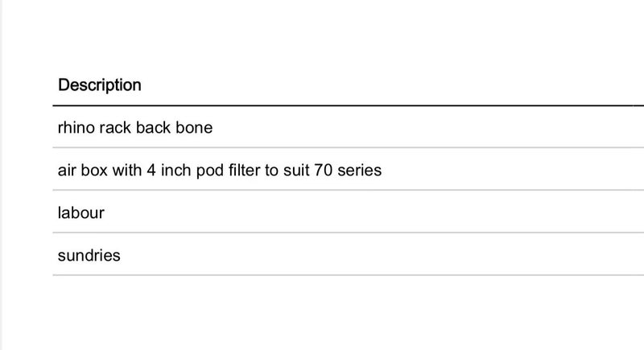Click the labour line item
Image resolution: width=644 pixels, height=350 pixels.
(81, 213)
